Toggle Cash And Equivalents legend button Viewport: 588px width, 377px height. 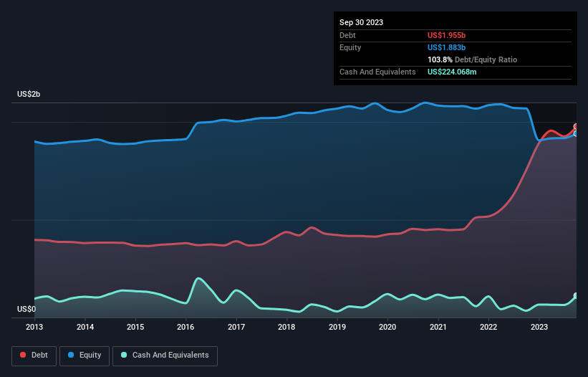(165, 355)
